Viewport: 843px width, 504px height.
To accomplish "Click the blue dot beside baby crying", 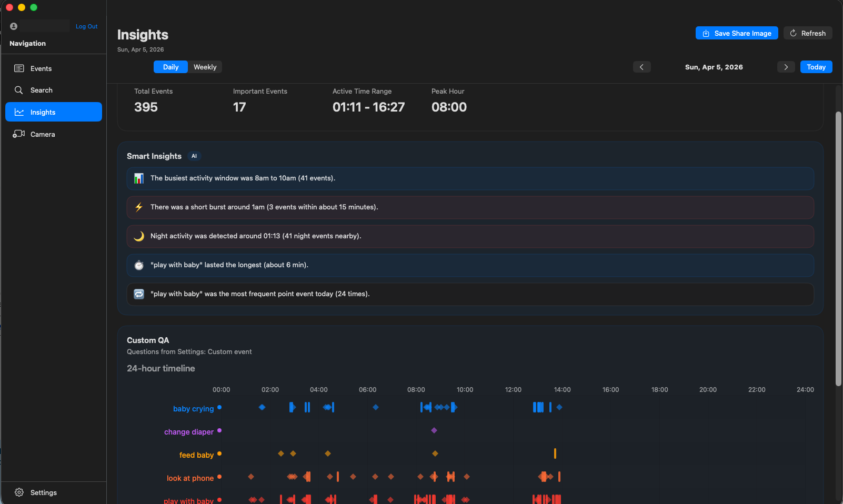I will click(219, 407).
